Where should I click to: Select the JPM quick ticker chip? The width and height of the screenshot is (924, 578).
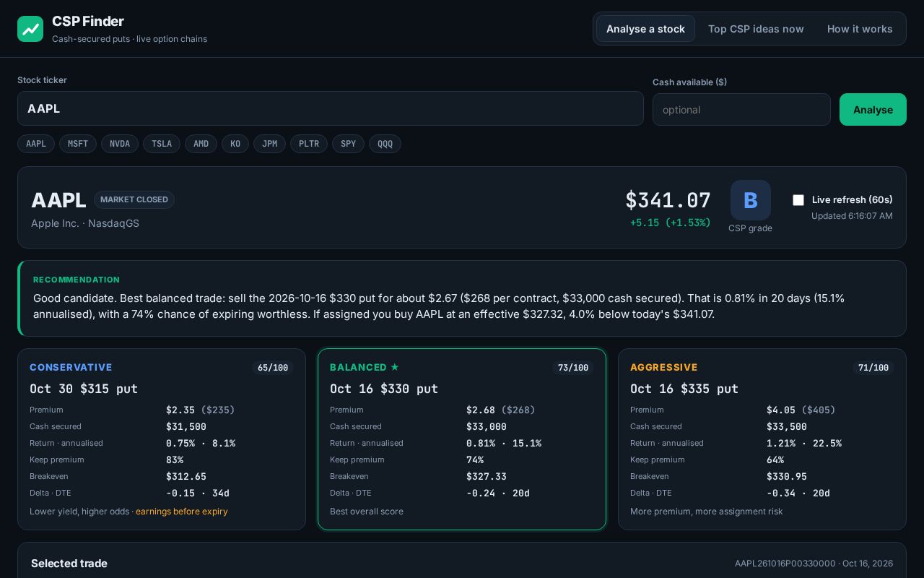click(x=269, y=144)
